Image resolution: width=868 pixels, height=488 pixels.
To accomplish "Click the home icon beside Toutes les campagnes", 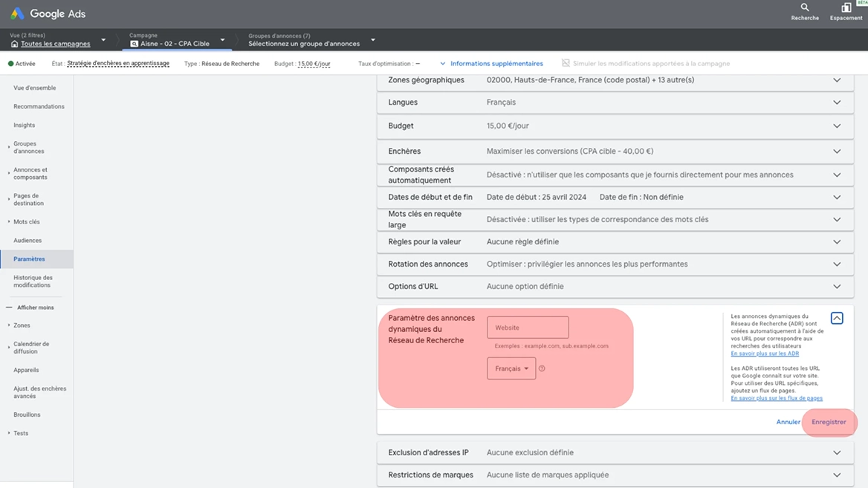I will (x=14, y=44).
